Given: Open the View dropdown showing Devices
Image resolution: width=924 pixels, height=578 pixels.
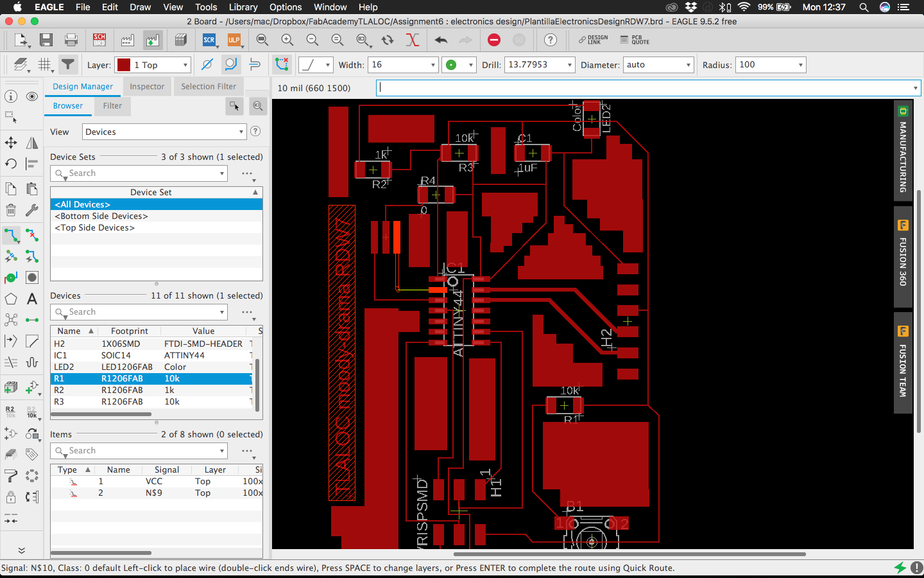Looking at the screenshot, I should coord(164,132).
